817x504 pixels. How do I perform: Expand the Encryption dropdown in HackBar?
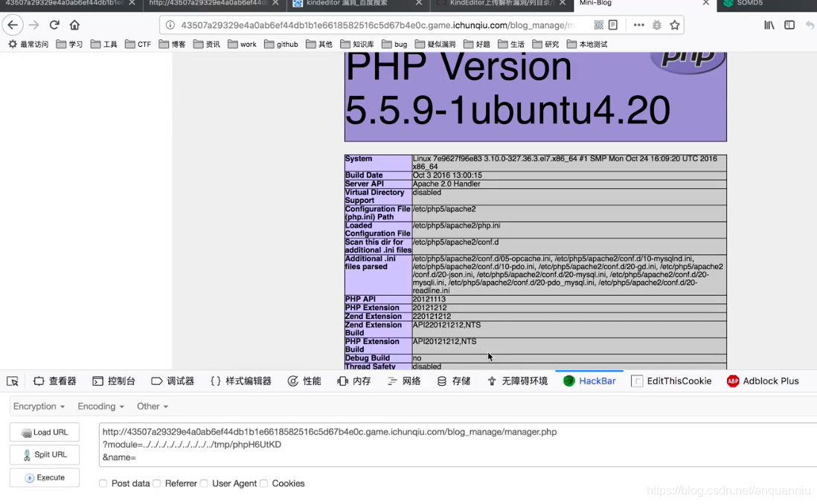pyautogui.click(x=39, y=406)
